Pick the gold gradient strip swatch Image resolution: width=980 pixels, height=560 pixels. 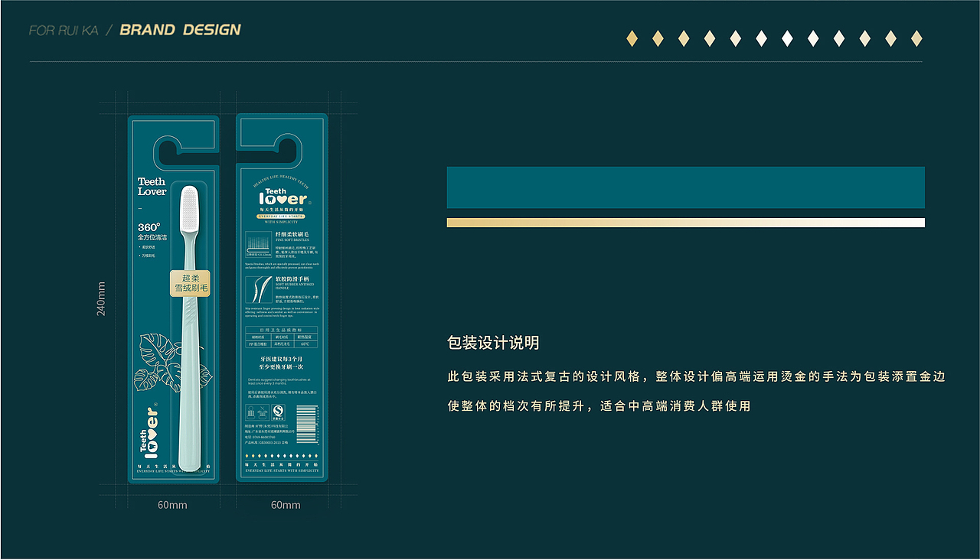685,223
